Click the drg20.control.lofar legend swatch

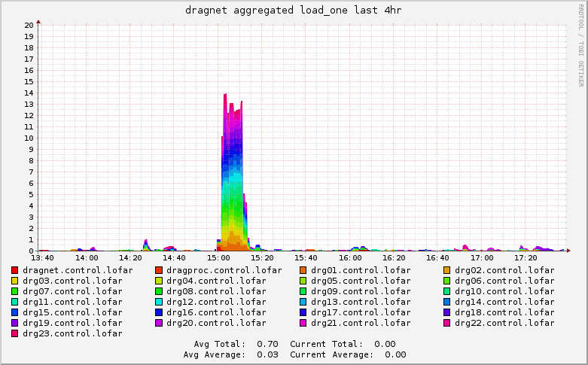pyautogui.click(x=159, y=323)
